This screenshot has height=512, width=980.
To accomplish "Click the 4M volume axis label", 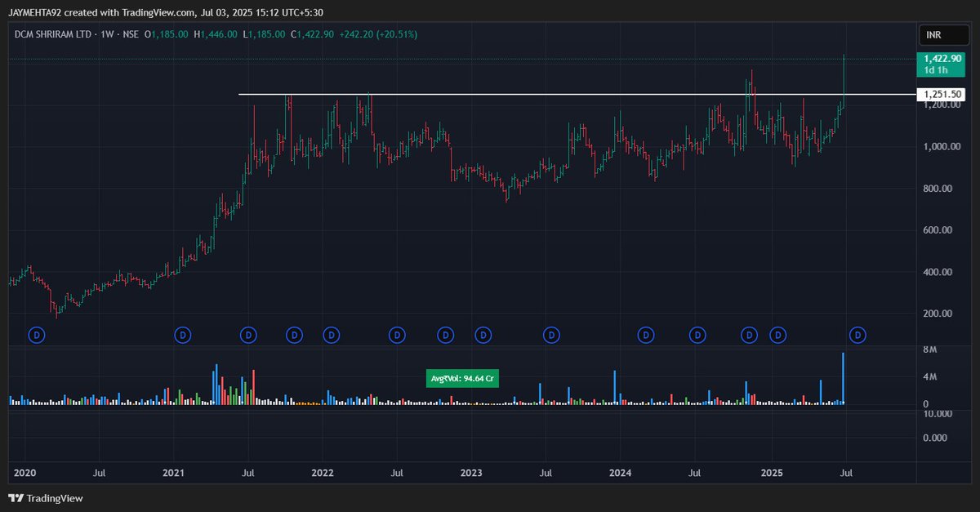I will point(929,376).
